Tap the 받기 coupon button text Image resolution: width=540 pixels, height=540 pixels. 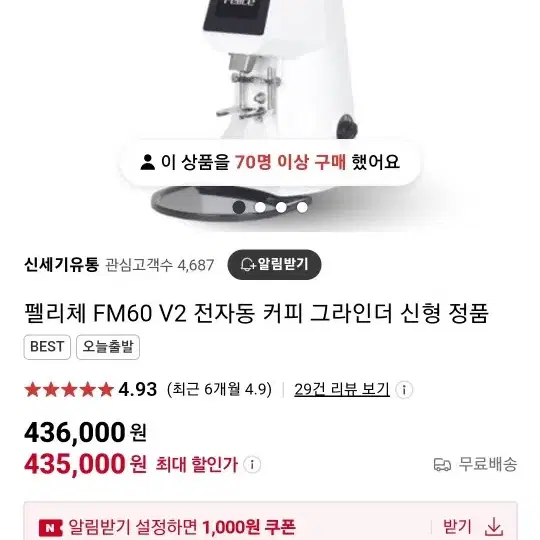(x=456, y=527)
